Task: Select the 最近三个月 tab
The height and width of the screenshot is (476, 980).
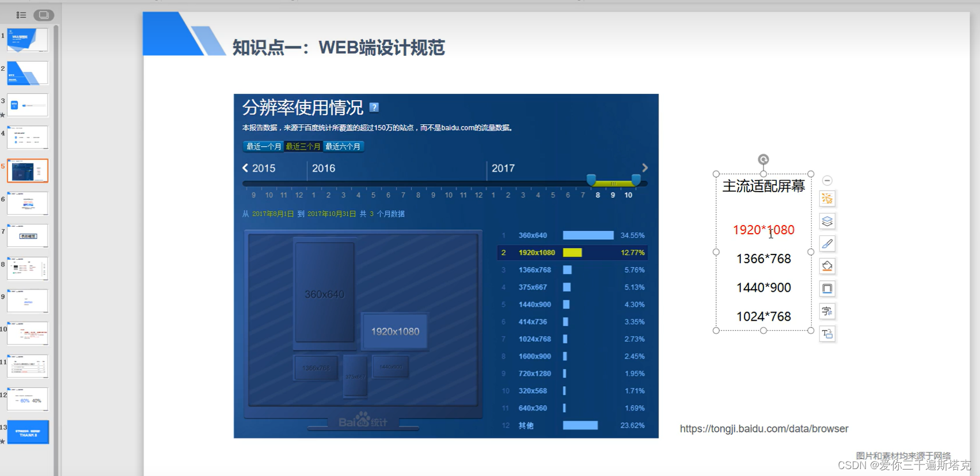Action: tap(303, 146)
